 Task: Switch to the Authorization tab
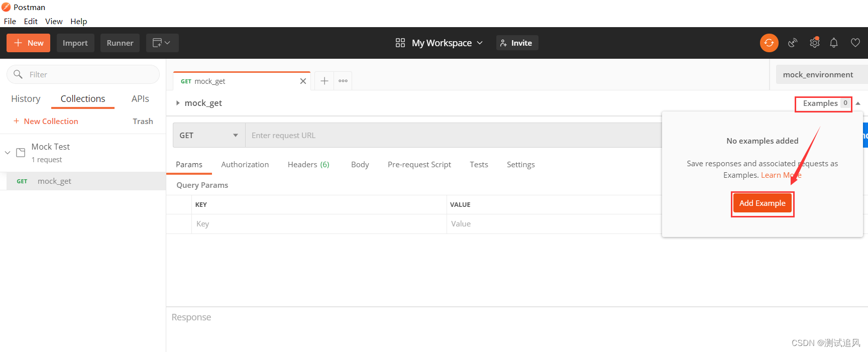(x=245, y=165)
